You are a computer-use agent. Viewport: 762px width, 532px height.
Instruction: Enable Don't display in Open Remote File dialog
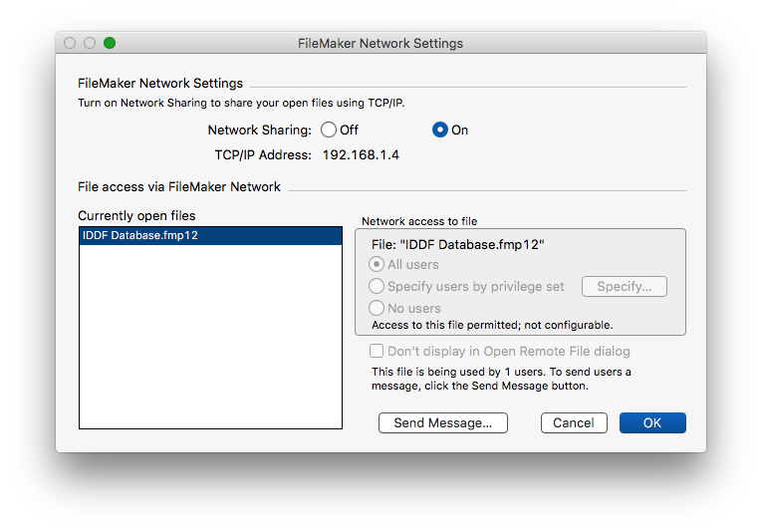pyautogui.click(x=377, y=351)
